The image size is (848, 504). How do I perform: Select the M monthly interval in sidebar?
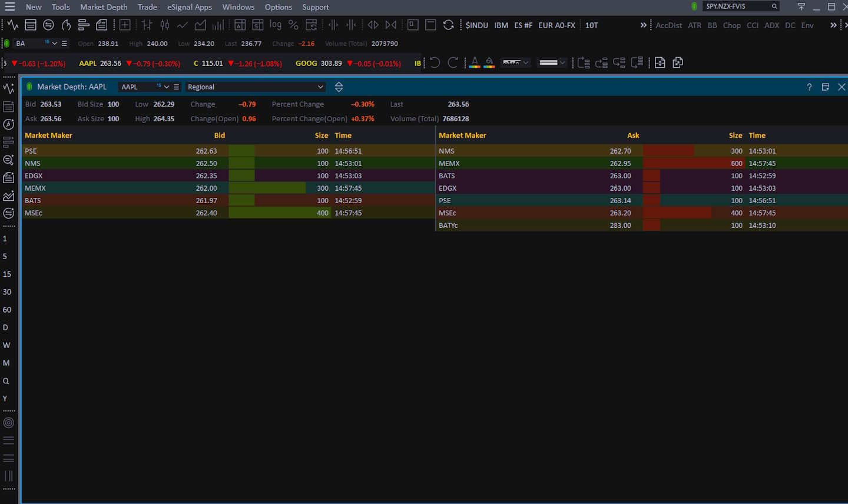click(x=6, y=363)
